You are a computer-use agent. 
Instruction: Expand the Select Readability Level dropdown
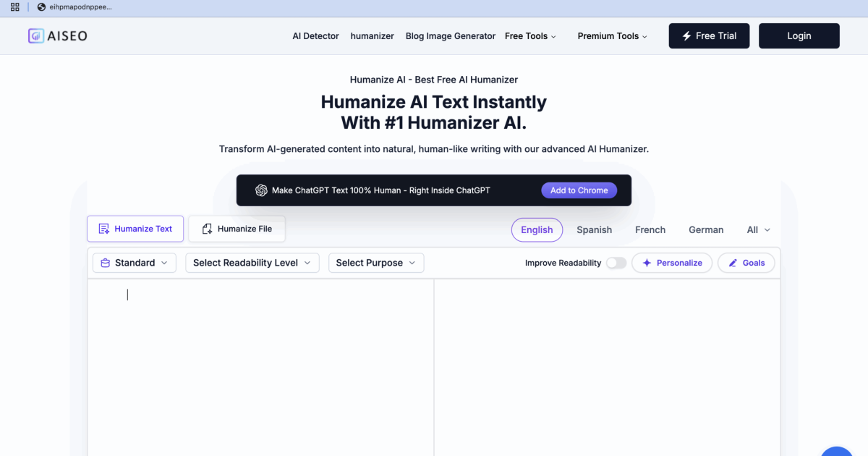(252, 263)
